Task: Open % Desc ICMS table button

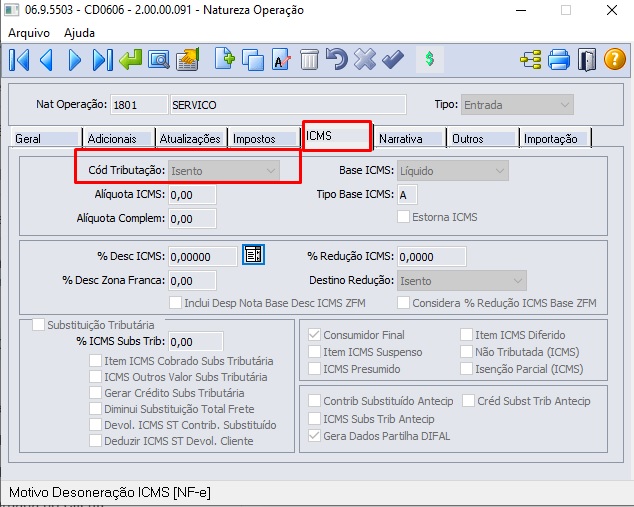Action: point(254,255)
